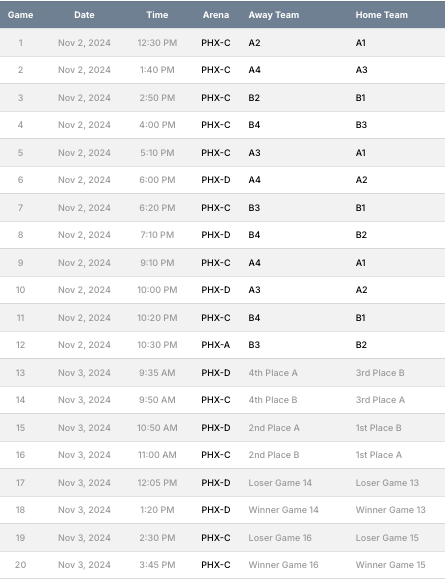
Task: Click the Home Team column header
Action: (x=382, y=15)
